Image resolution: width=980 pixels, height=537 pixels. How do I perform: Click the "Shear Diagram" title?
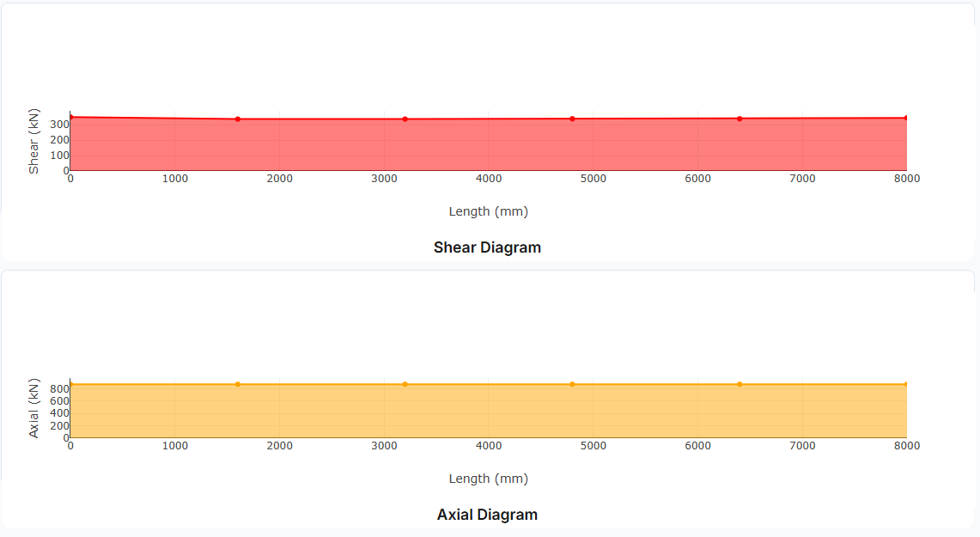click(487, 247)
